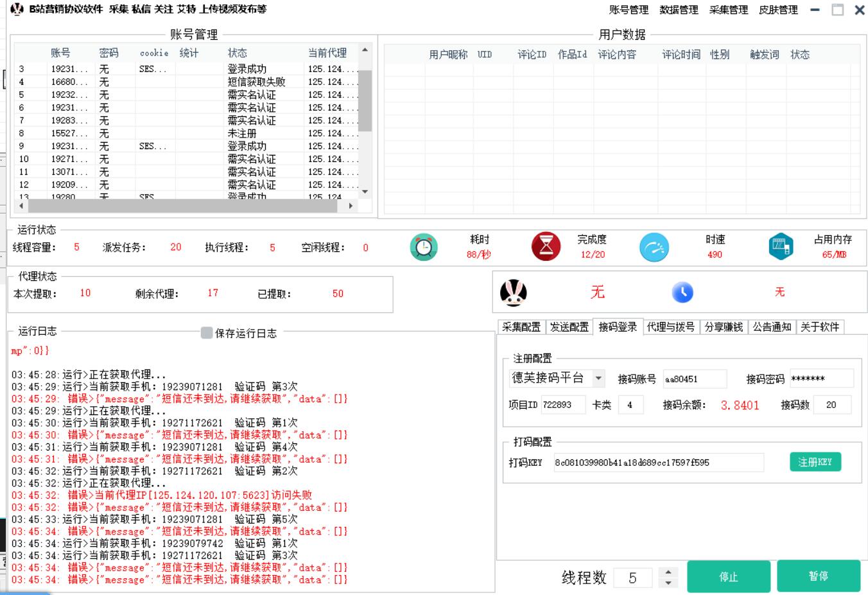Click the account list horizontal scrollbar
The width and height of the screenshot is (868, 595).
[x=186, y=206]
